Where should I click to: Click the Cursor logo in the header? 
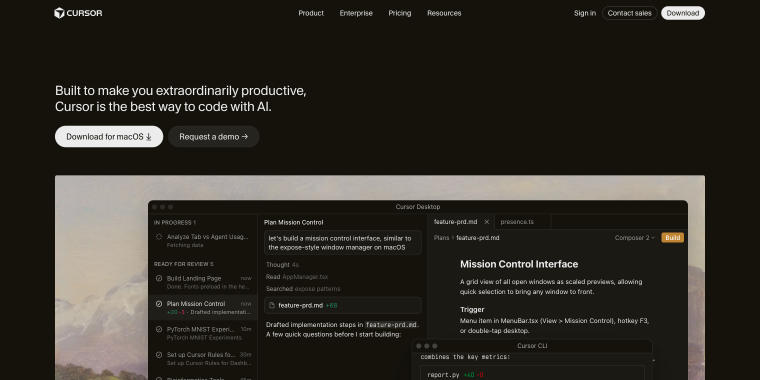(78, 13)
